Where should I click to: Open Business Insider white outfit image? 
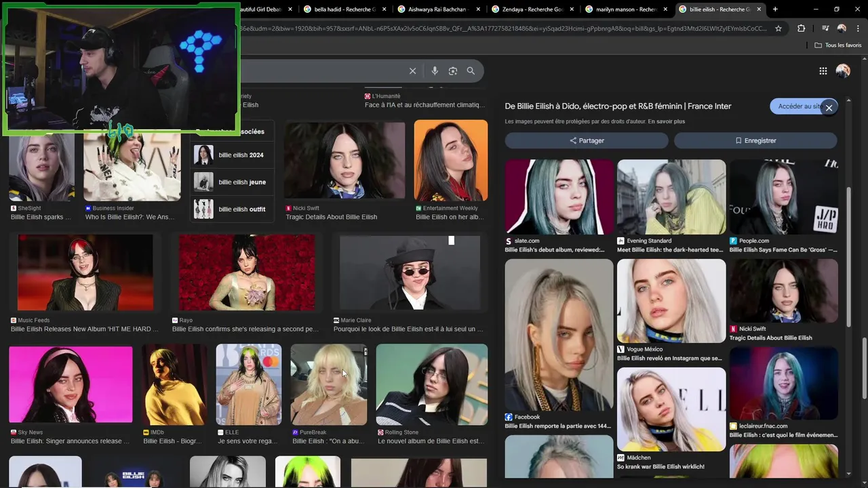point(132,166)
